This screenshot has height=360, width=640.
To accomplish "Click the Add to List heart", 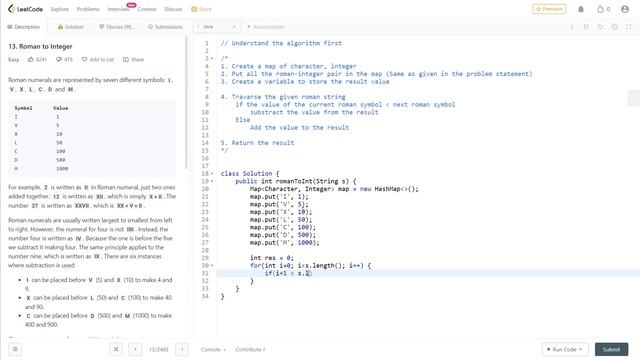I will (x=84, y=60).
